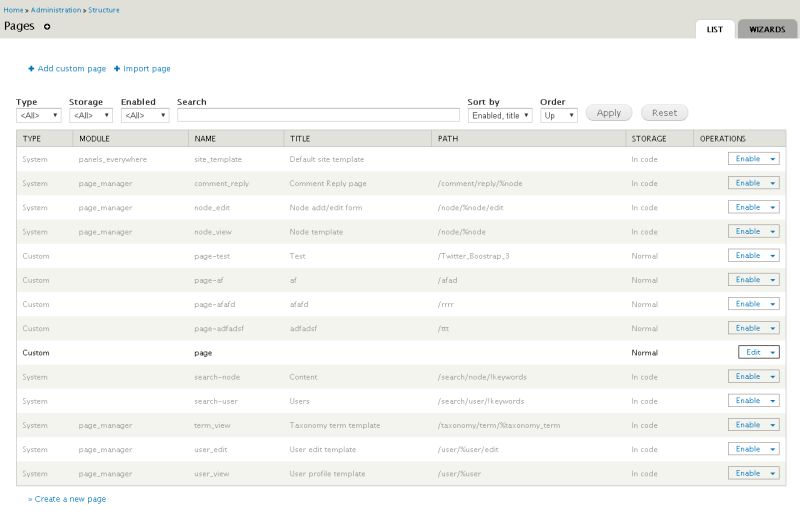Image resolution: width=800 pixels, height=511 pixels.
Task: Expand operations arrow for user_view row
Action: click(772, 473)
